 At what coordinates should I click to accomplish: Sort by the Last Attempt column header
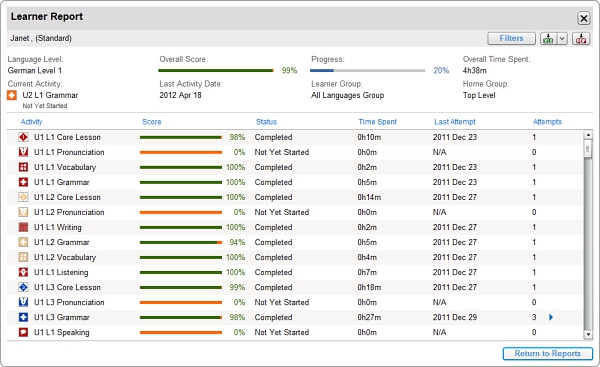click(455, 122)
